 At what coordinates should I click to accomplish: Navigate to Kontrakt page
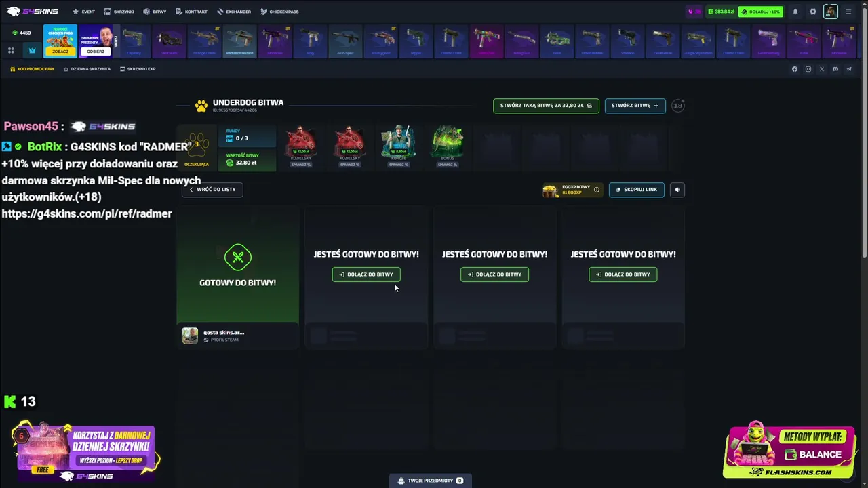coord(191,12)
